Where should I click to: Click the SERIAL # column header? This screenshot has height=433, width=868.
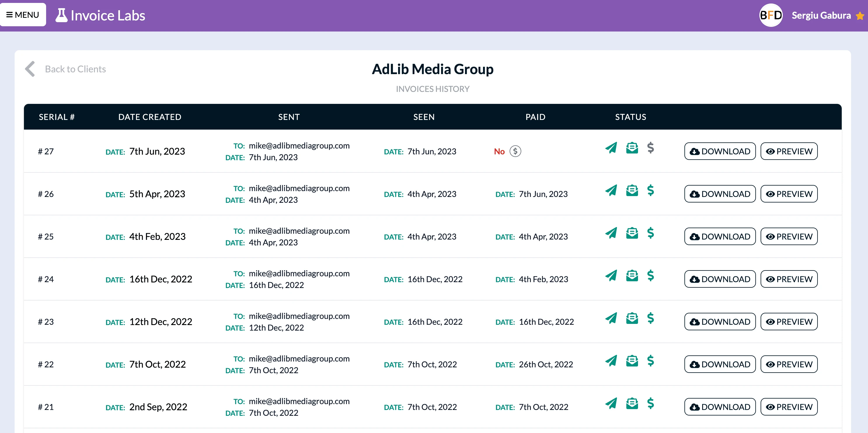point(57,117)
